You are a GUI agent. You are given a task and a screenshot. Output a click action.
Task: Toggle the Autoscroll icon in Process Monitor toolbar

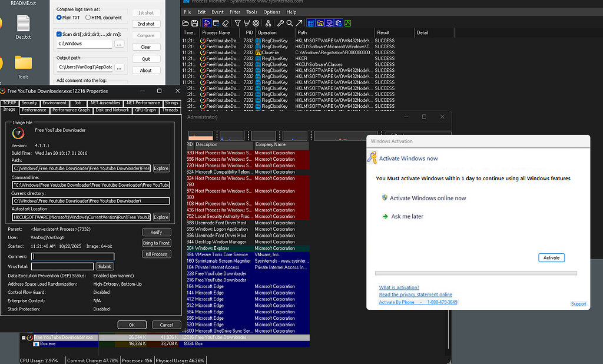[x=216, y=23]
